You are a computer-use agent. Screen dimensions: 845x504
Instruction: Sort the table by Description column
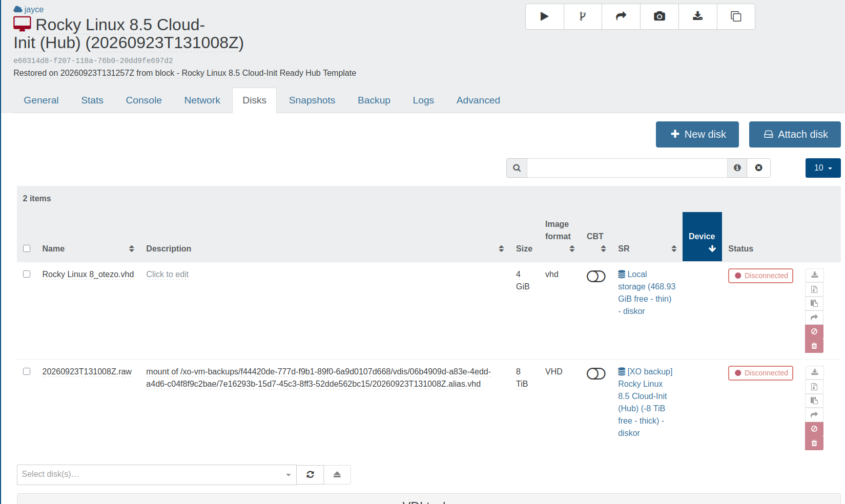click(324, 248)
